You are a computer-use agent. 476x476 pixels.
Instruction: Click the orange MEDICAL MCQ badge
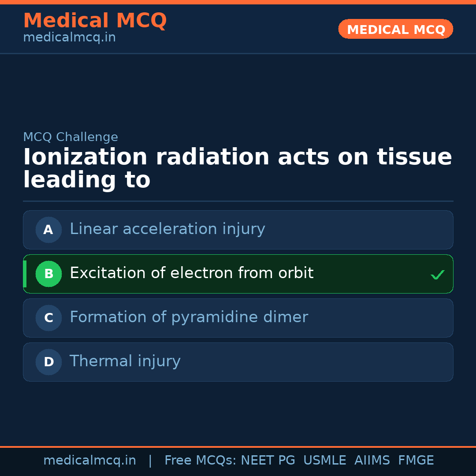395,29
